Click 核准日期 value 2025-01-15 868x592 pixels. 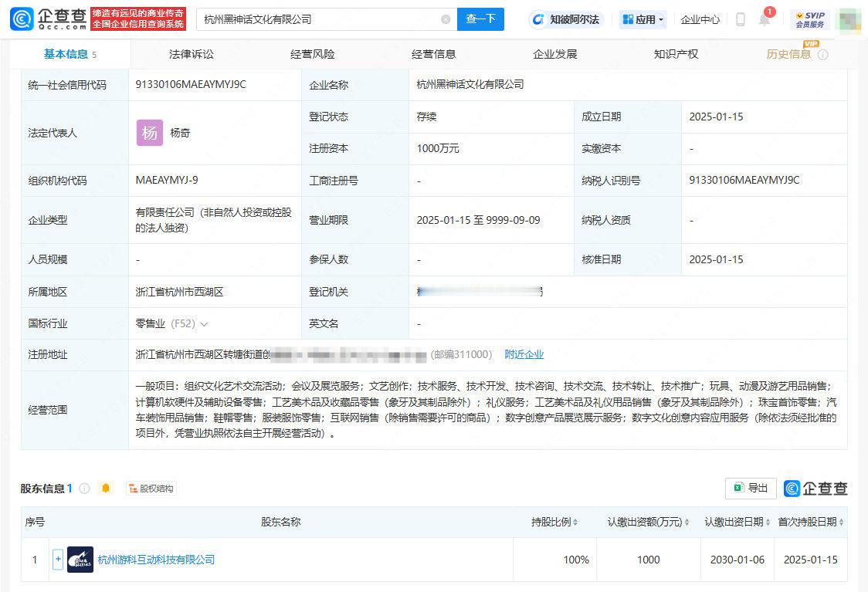(x=716, y=259)
